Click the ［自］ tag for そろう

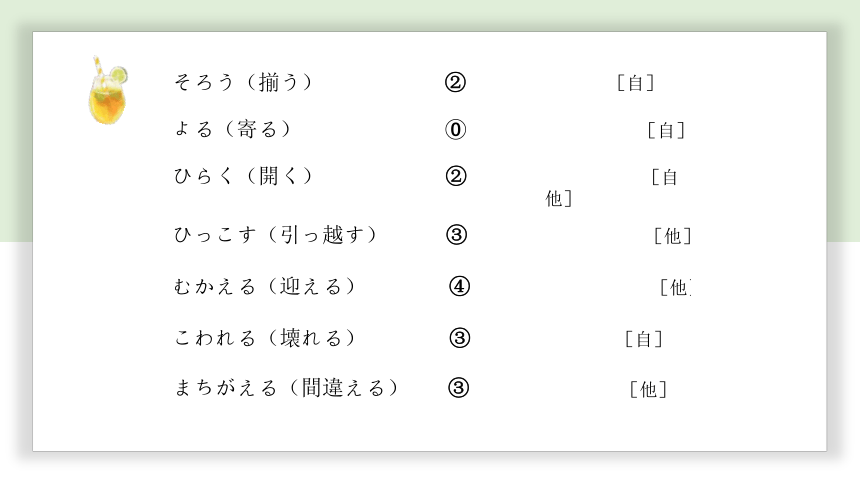(636, 83)
